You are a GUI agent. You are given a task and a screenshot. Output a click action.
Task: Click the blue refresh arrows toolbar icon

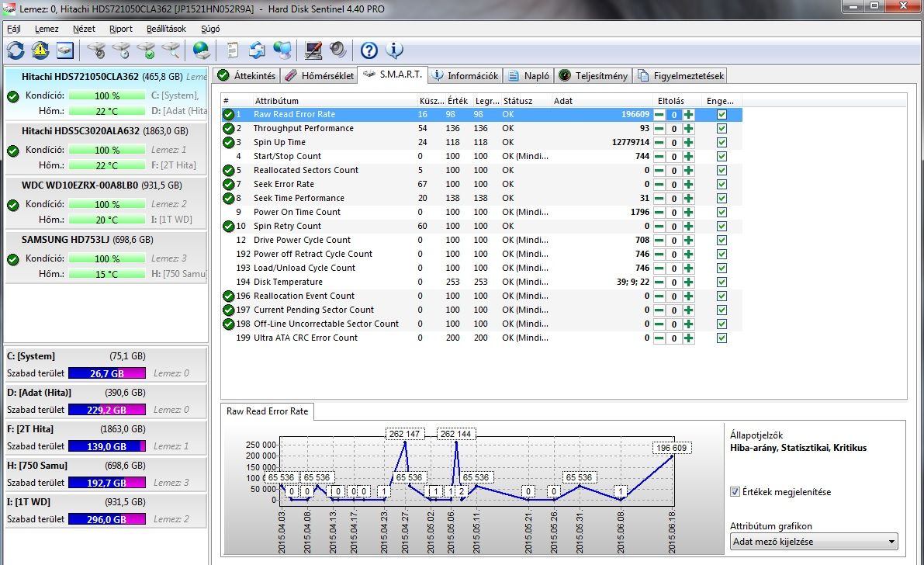(x=16, y=50)
